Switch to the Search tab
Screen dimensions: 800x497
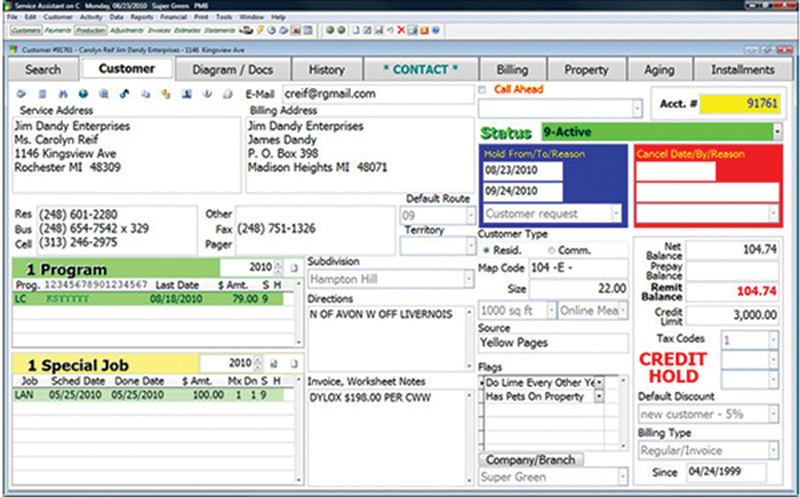tap(43, 69)
